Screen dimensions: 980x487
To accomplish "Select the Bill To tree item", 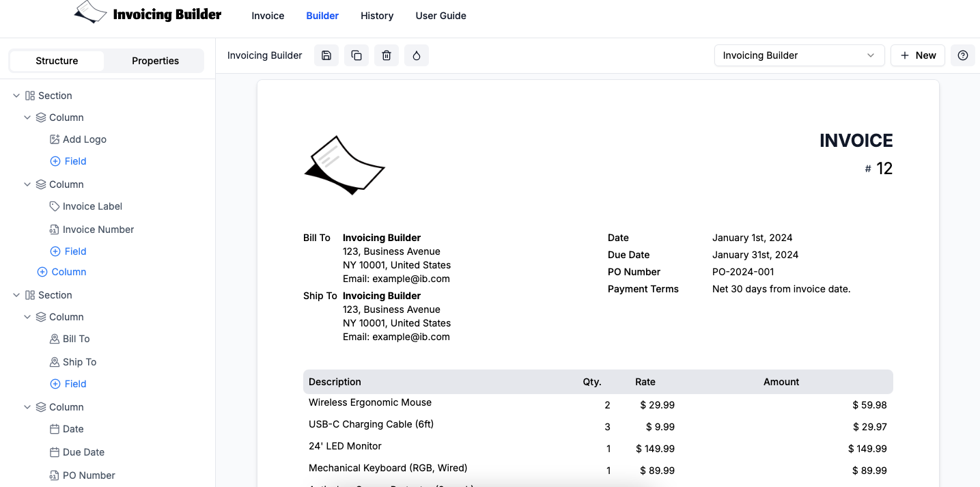I will tap(70, 339).
